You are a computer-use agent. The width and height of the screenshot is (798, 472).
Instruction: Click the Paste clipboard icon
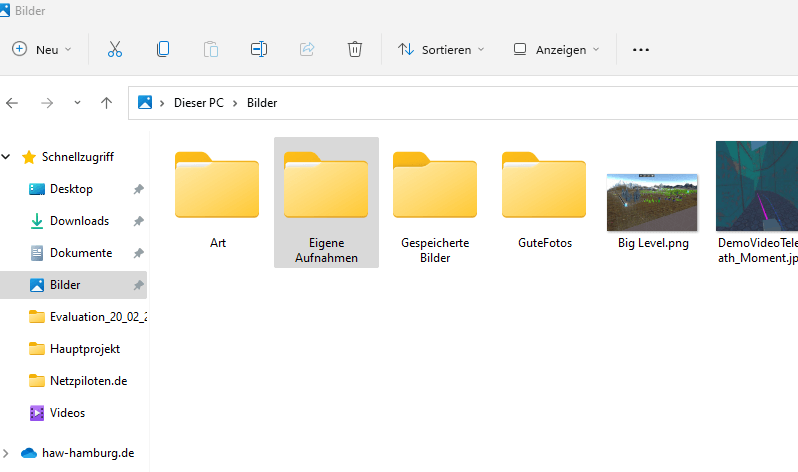coord(211,49)
